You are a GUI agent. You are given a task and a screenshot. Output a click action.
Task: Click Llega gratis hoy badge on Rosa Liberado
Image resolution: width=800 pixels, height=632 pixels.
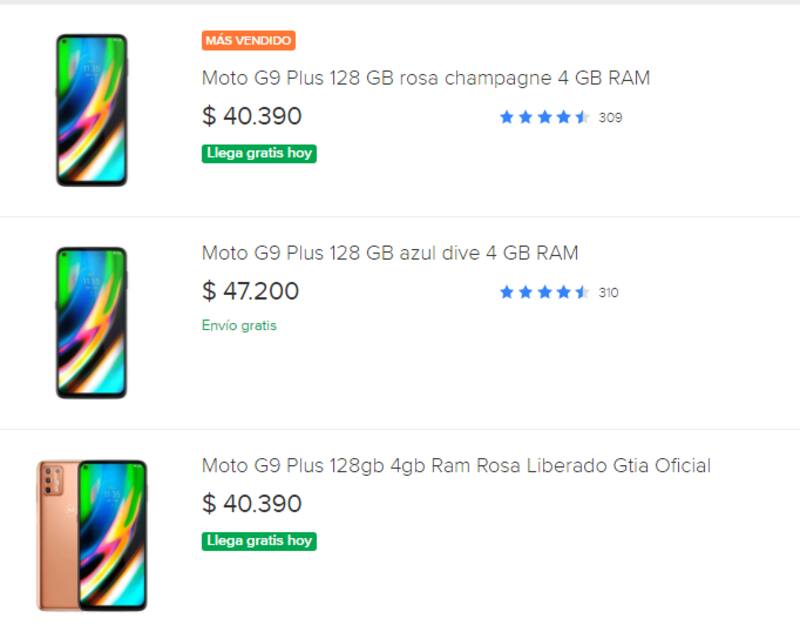click(259, 540)
